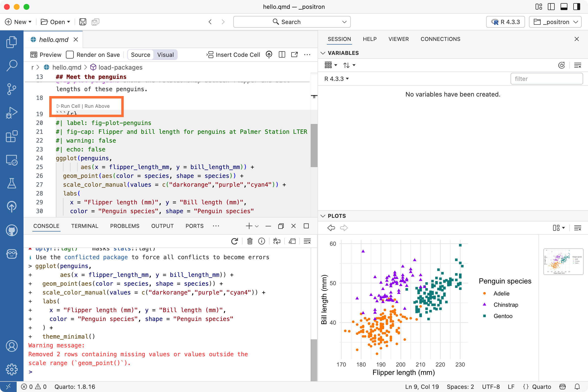This screenshot has height=392, width=588.
Task: Open the HELP tab in the session pane
Action: (x=370, y=39)
